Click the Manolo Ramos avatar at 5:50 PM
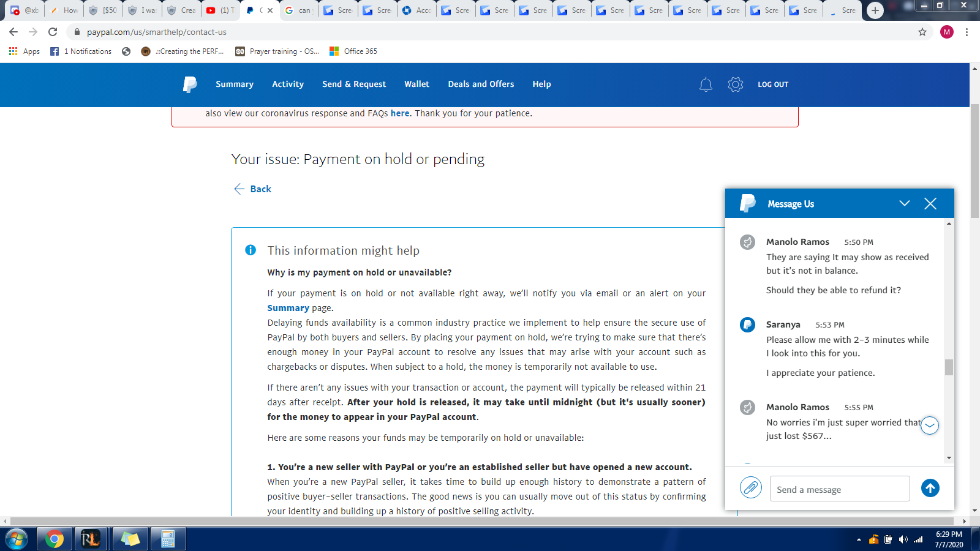The height and width of the screenshot is (551, 980). click(x=747, y=242)
